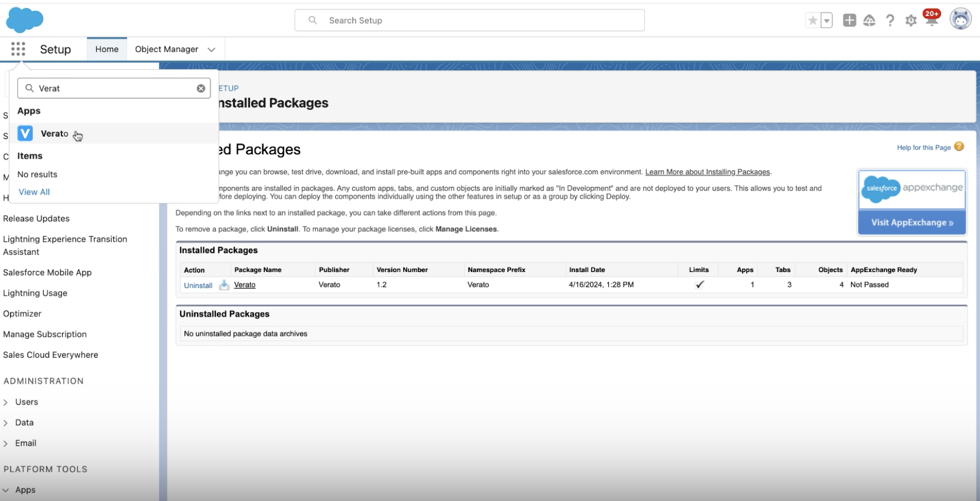Open Lightning Usage sidebar item
The image size is (980, 501).
point(35,293)
